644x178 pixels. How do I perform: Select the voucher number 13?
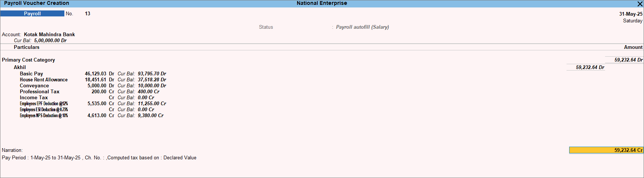pos(88,13)
